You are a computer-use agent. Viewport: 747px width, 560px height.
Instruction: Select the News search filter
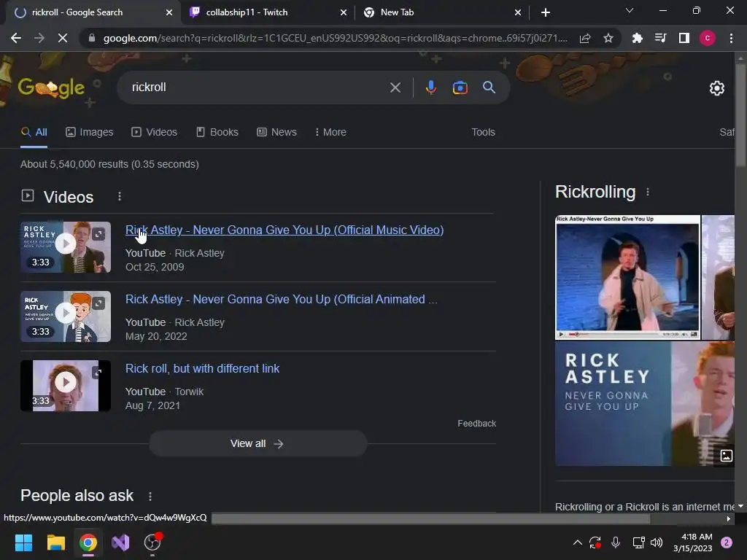click(276, 132)
